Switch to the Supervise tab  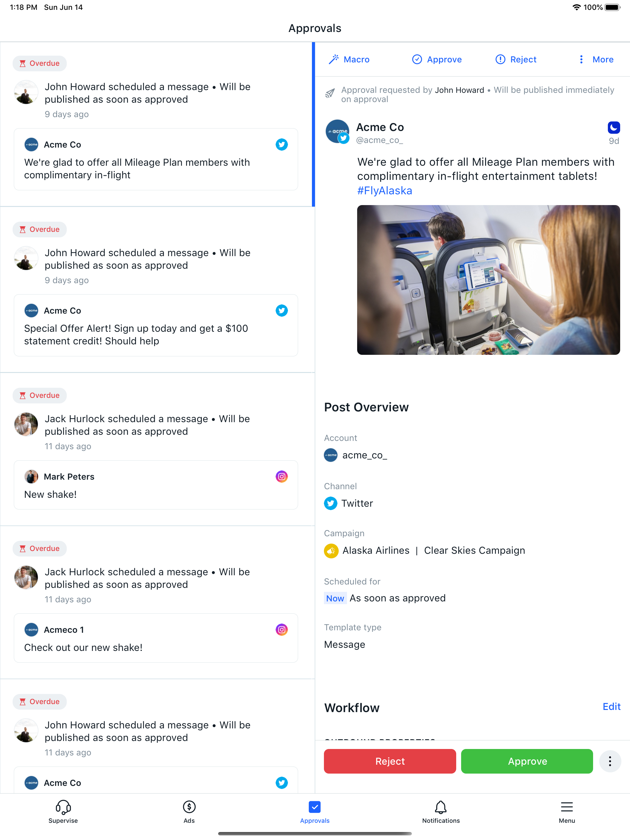coord(63,812)
